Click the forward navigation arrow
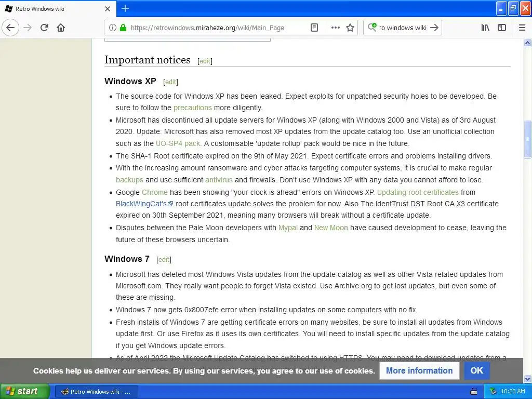The width and height of the screenshot is (532, 399). pos(28,28)
